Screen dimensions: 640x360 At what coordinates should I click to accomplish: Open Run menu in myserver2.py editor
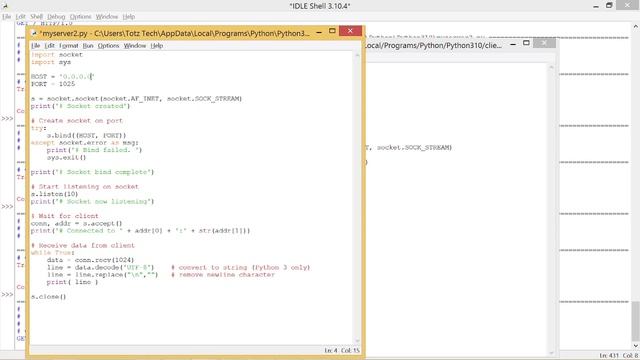click(x=88, y=46)
